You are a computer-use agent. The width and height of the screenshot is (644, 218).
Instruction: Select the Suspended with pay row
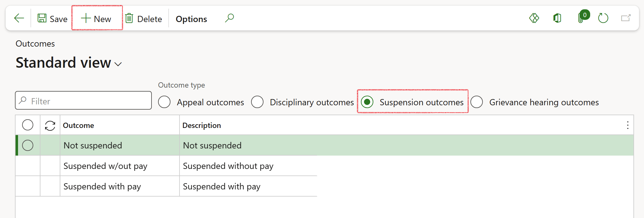[x=102, y=186]
